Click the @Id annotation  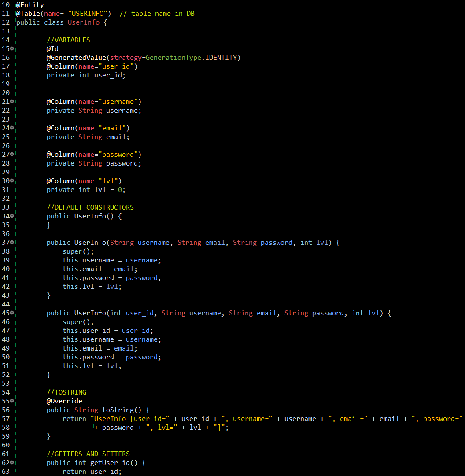pos(52,49)
